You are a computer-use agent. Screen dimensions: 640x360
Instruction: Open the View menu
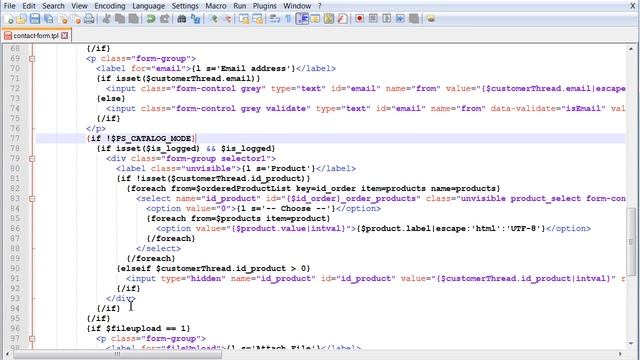pos(79,6)
